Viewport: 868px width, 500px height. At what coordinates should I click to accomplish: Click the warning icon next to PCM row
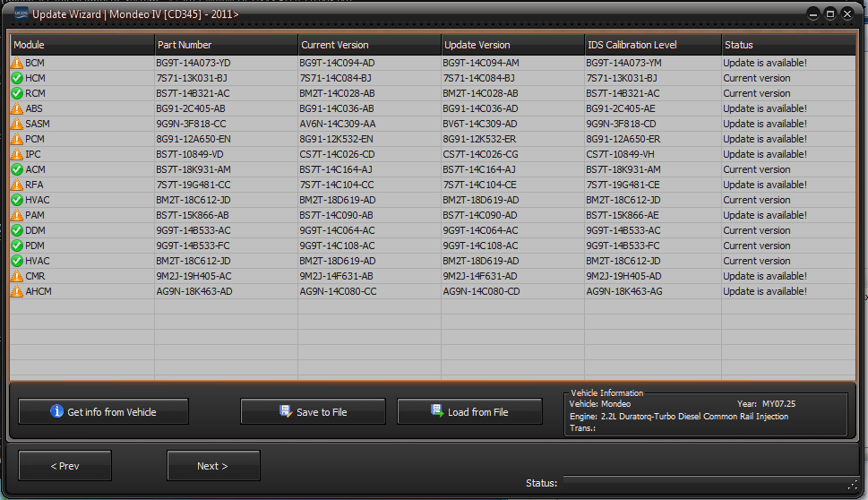pyautogui.click(x=17, y=140)
